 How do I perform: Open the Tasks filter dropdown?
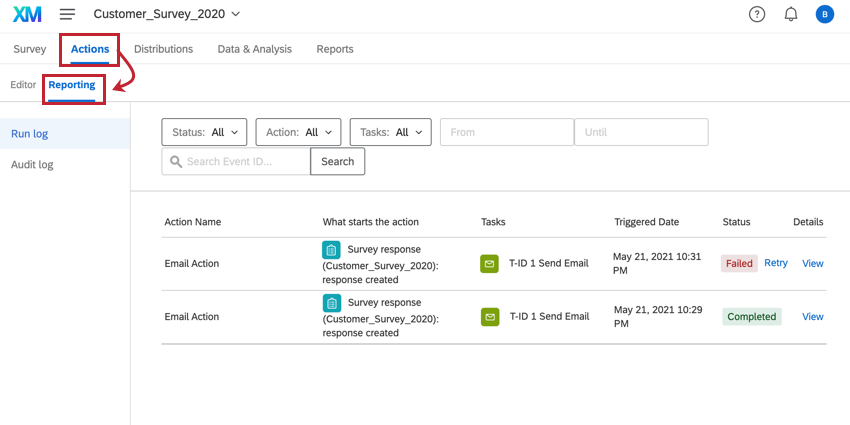[390, 132]
